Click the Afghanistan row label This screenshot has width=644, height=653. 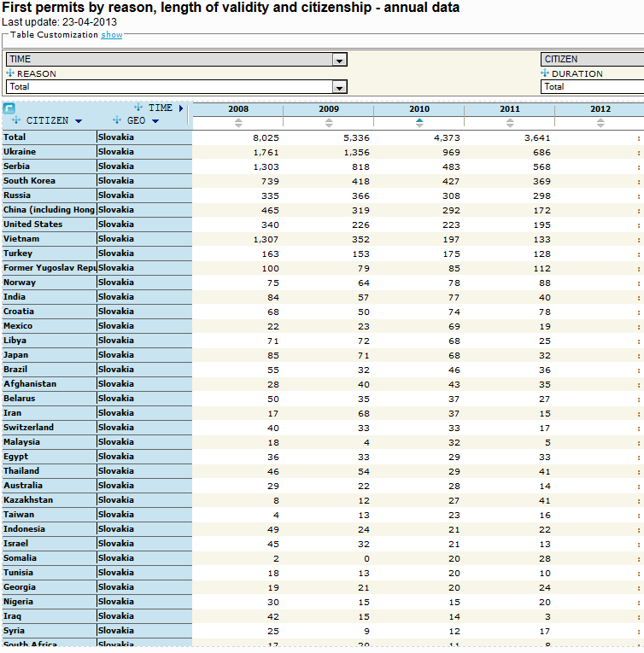click(x=30, y=384)
